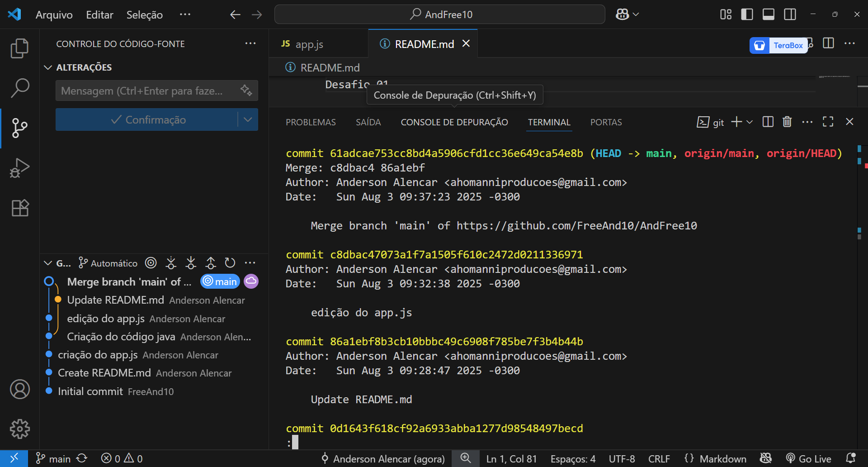Go forward with the right arrow
The image size is (868, 467).
point(257,14)
